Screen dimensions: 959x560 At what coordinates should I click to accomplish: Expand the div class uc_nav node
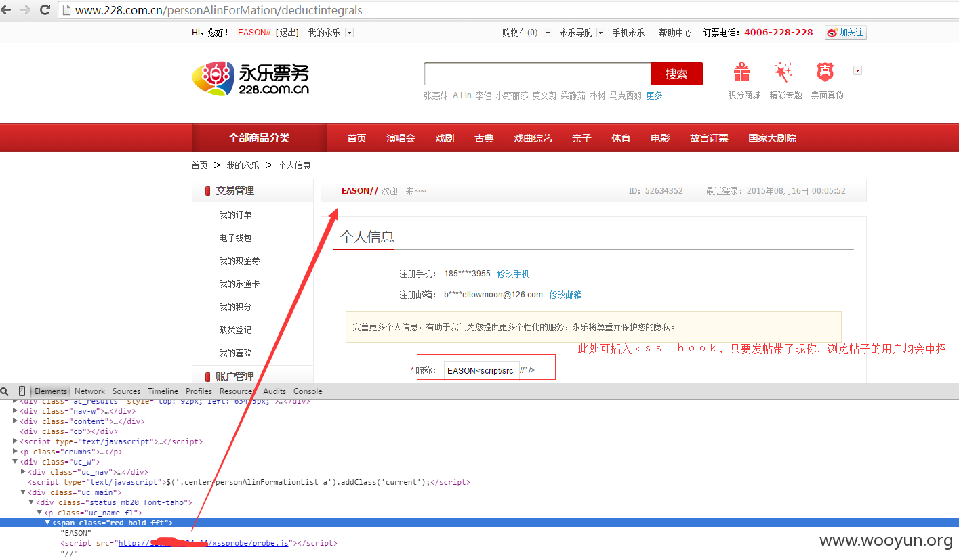tap(24, 472)
